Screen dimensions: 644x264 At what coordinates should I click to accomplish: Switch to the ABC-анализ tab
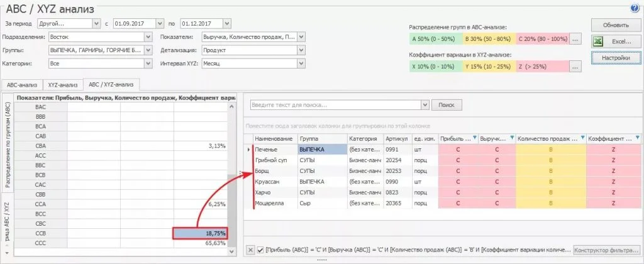(22, 85)
